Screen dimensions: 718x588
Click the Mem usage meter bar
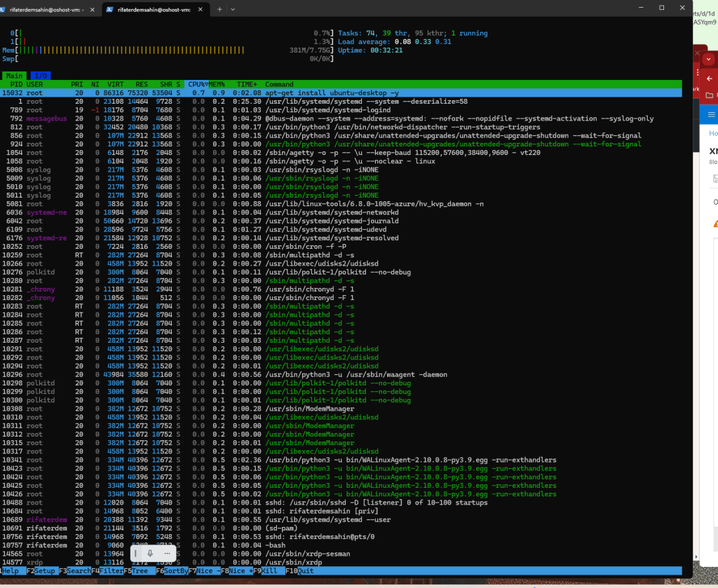pyautogui.click(x=168, y=50)
